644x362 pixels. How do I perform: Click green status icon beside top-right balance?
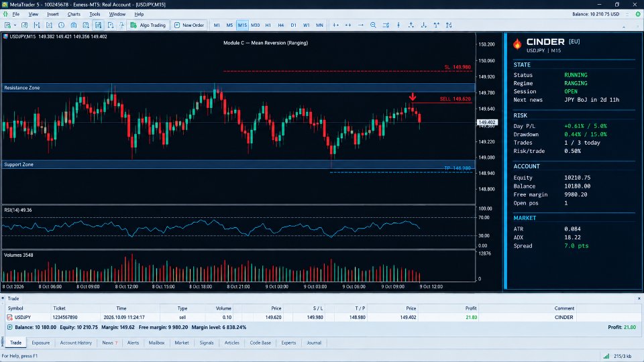pyautogui.click(x=638, y=14)
